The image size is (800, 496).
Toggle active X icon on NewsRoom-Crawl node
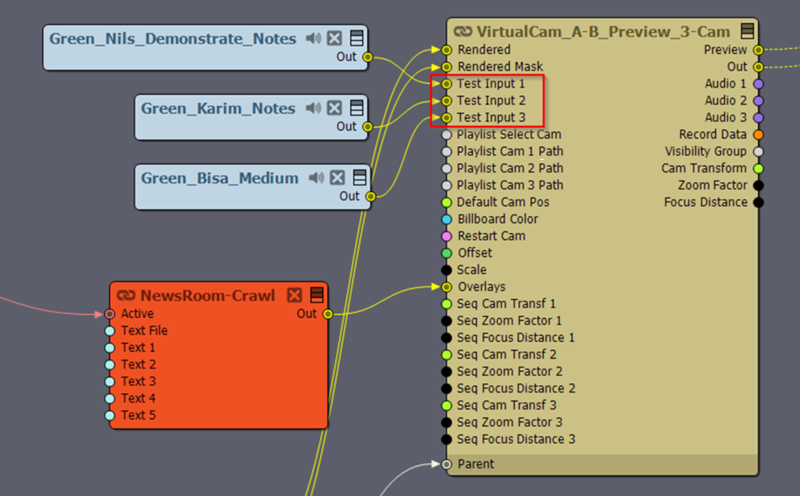point(294,295)
